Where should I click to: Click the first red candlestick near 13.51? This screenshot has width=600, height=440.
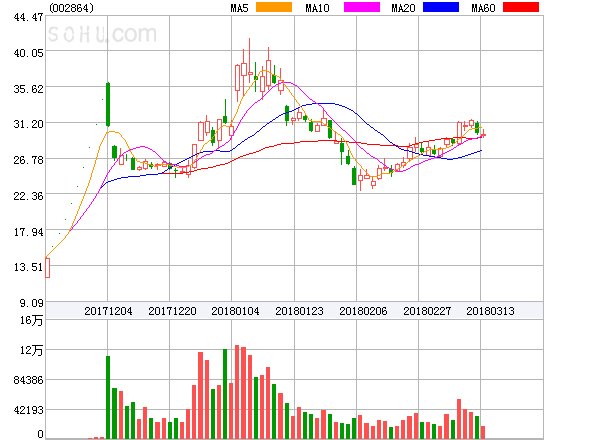(47, 268)
